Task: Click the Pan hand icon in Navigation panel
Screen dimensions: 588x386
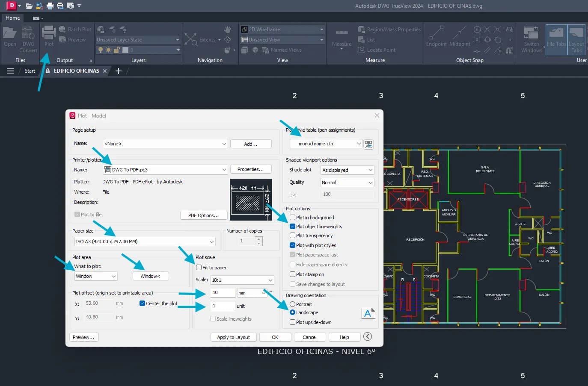Action: 228,29
